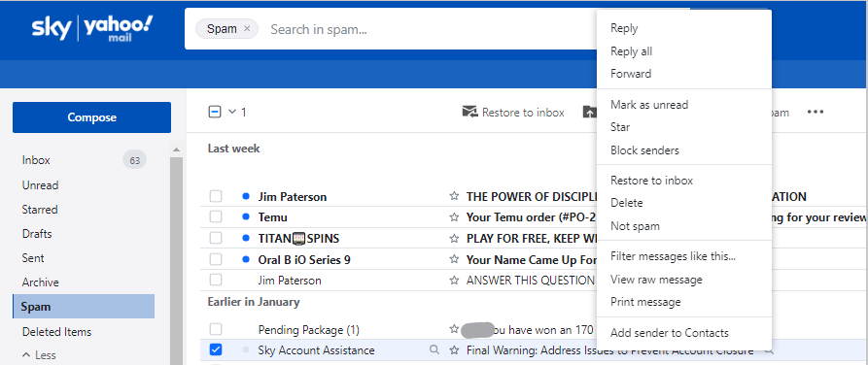
Task: Collapse folder list with Less
Action: [39, 355]
